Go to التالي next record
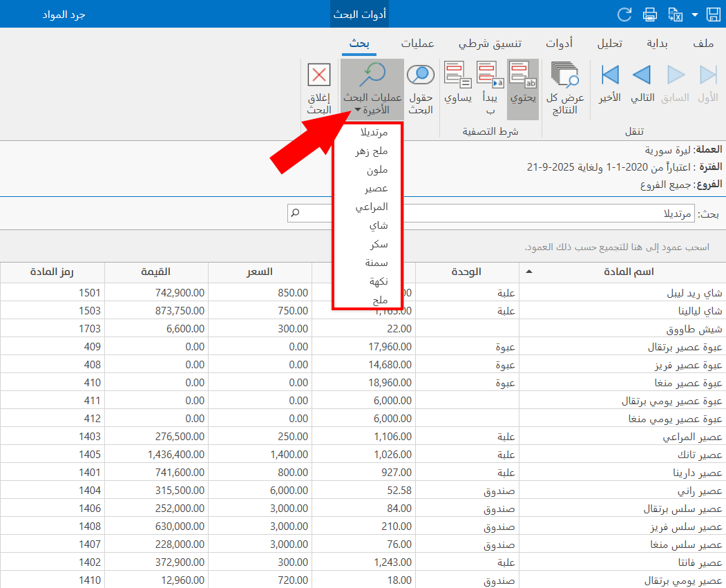The width and height of the screenshot is (726, 588). (x=642, y=83)
